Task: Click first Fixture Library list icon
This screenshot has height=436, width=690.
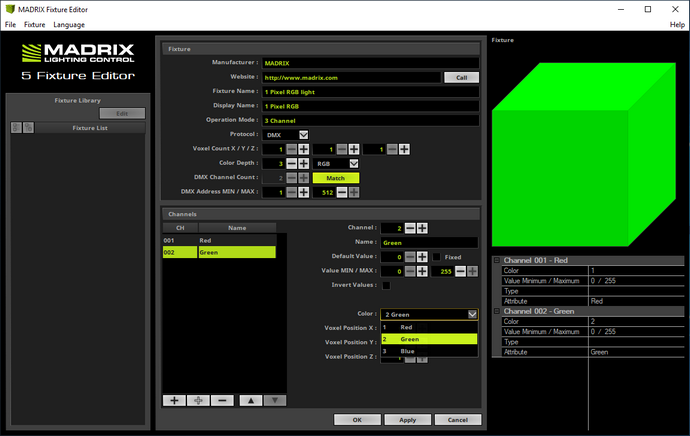Action: tap(16, 128)
